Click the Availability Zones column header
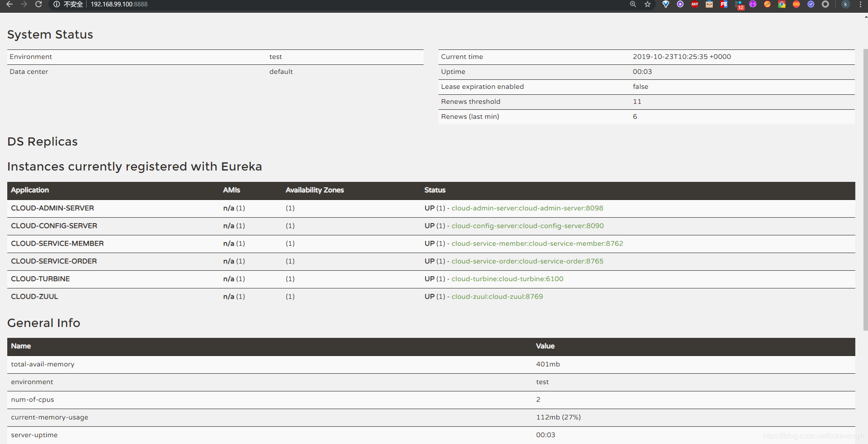Viewport: 868px width, 444px height. pos(314,190)
